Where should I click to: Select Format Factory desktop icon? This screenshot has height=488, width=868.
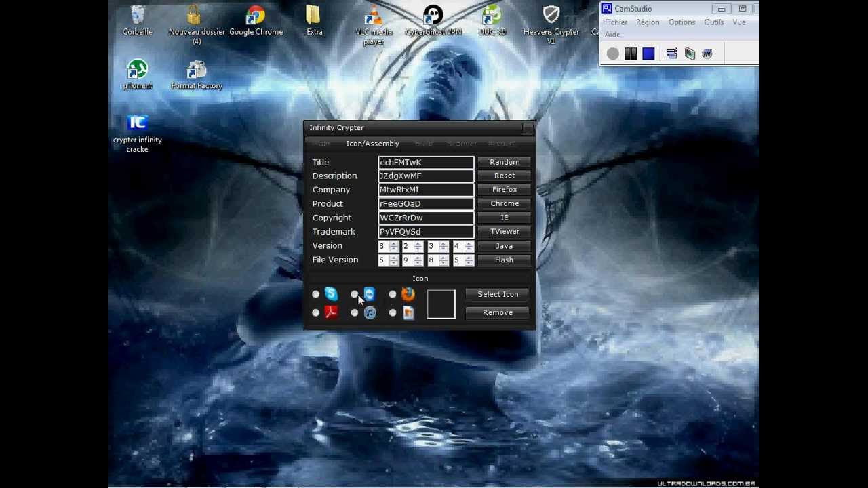pyautogui.click(x=197, y=75)
